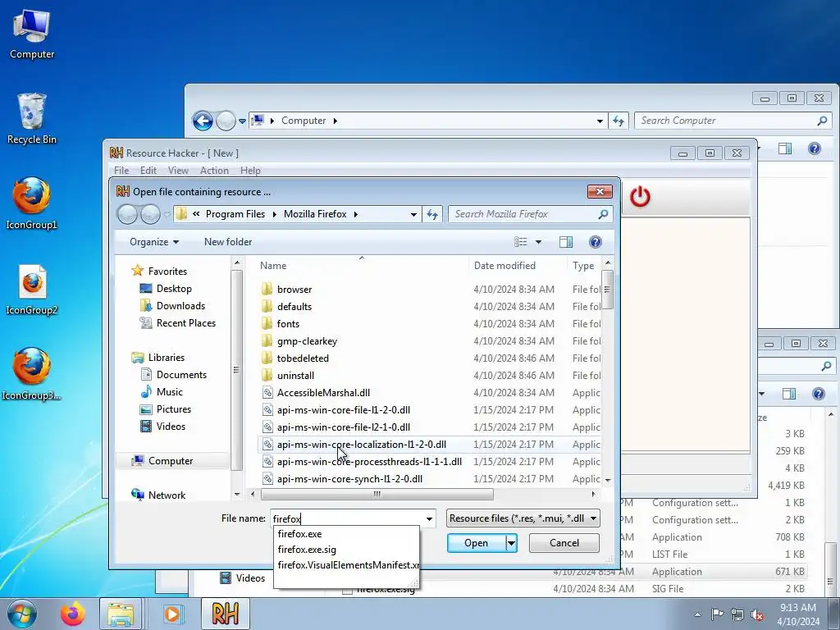Expand the Computer window address dropdown arrow
The image size is (840, 630).
[600, 121]
